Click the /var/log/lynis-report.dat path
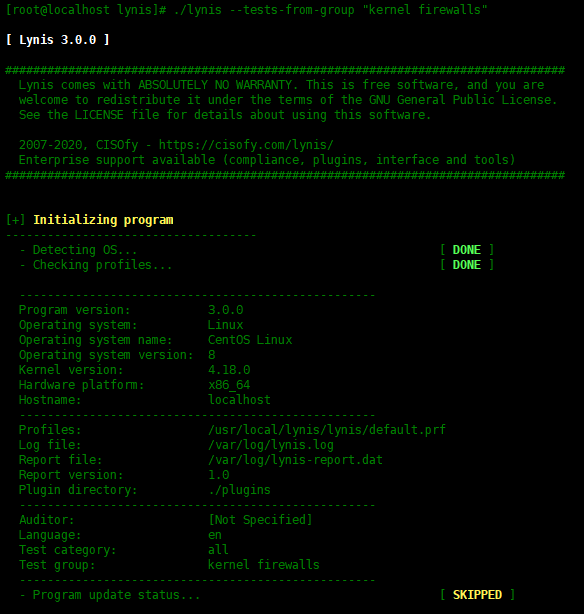Viewport: 584px width, 614px height. [x=295, y=460]
